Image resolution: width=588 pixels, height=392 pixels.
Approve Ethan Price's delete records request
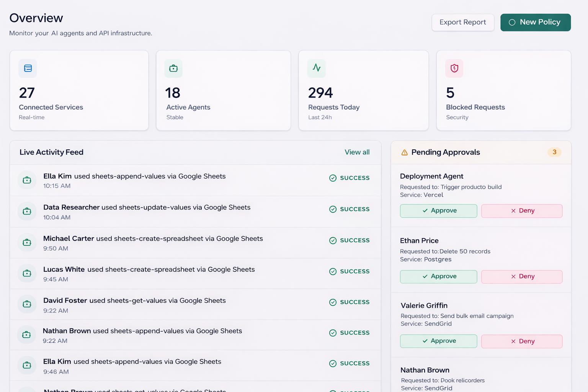(438, 277)
